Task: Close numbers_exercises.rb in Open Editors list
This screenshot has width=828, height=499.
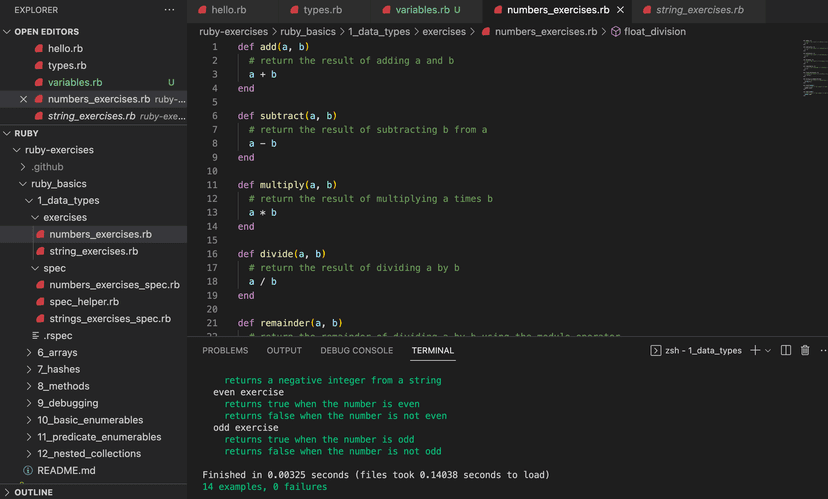Action: pyautogui.click(x=23, y=99)
